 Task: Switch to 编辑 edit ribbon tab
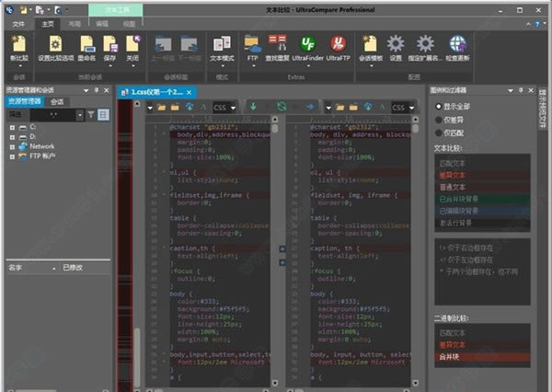tap(102, 24)
